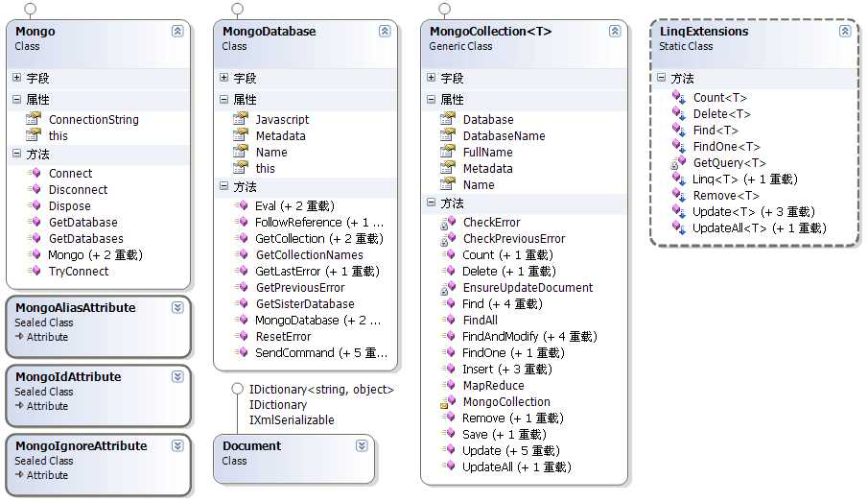Click the MapReduce method icon
868x502 pixels.
449,385
